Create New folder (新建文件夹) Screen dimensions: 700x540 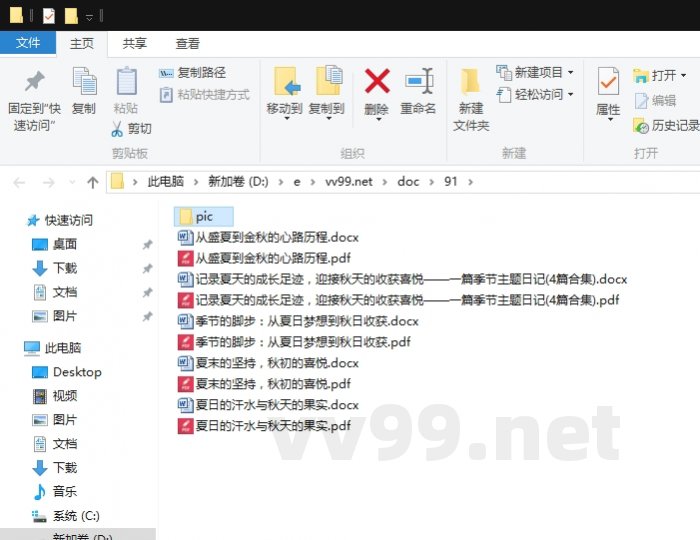(x=471, y=100)
